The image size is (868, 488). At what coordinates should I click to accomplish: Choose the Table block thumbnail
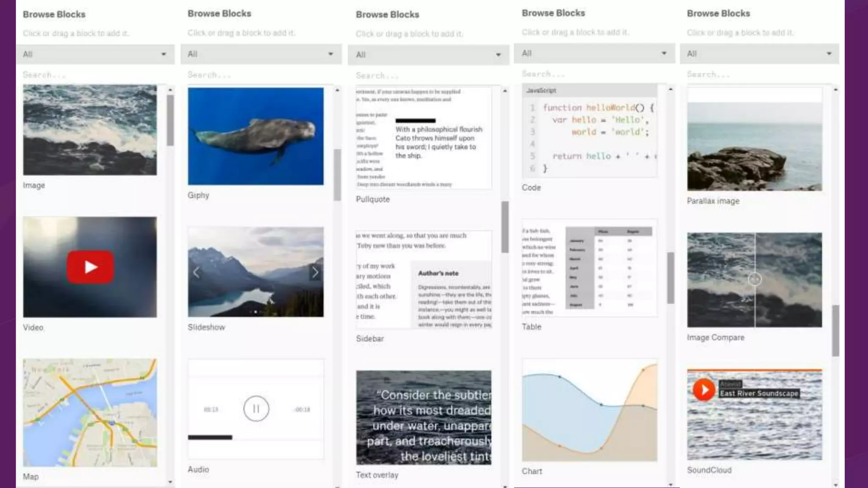click(x=590, y=268)
